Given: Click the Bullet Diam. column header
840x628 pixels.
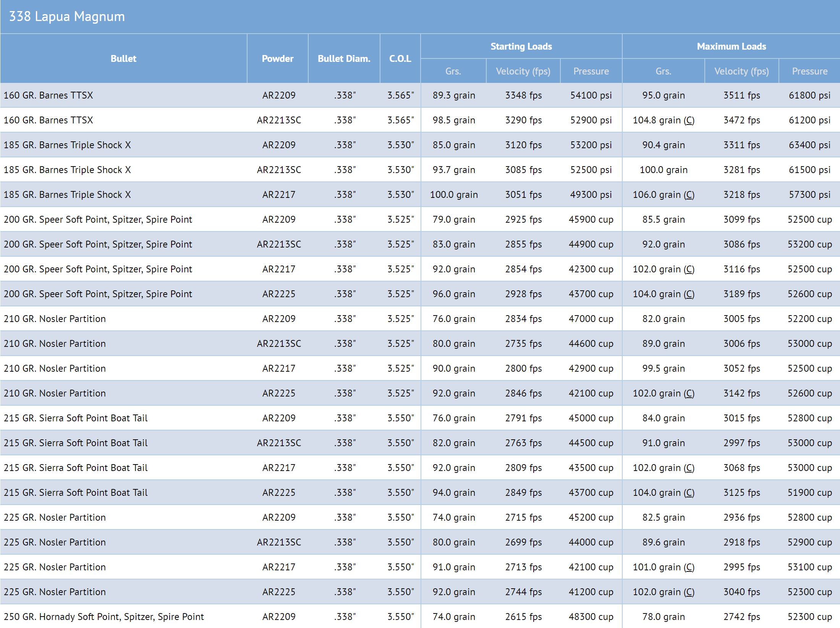Looking at the screenshot, I should (344, 58).
